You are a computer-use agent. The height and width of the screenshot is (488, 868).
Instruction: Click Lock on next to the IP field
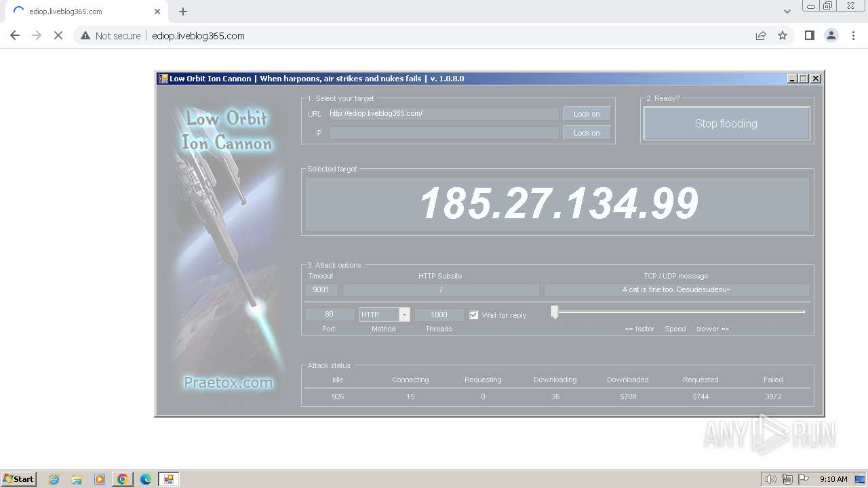(587, 133)
